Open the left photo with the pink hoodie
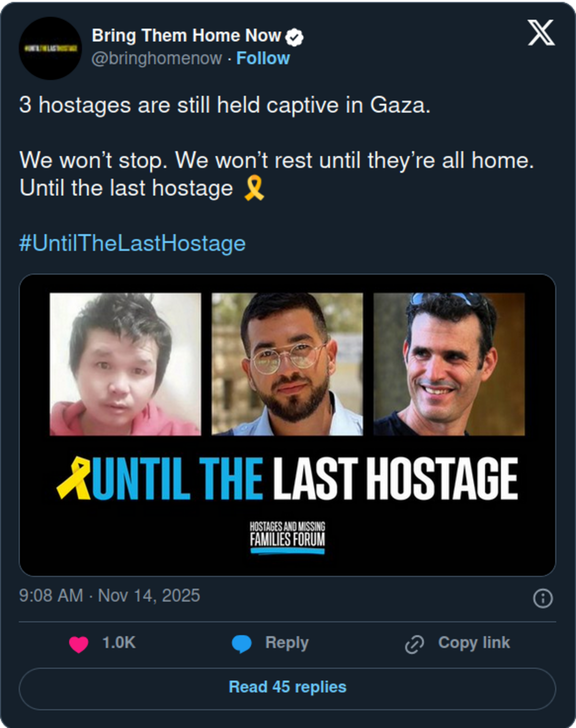The height and width of the screenshot is (728, 576). coord(125,364)
